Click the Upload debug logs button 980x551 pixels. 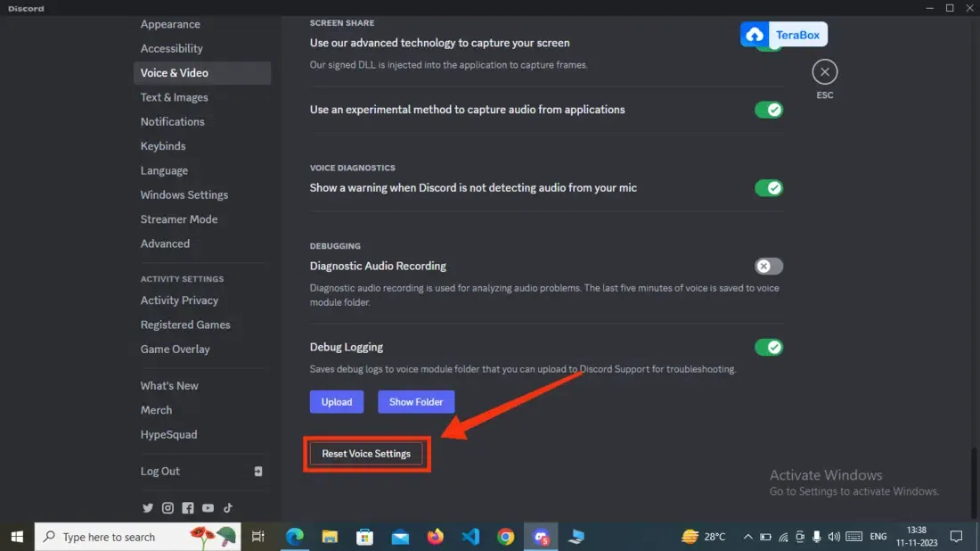coord(336,401)
